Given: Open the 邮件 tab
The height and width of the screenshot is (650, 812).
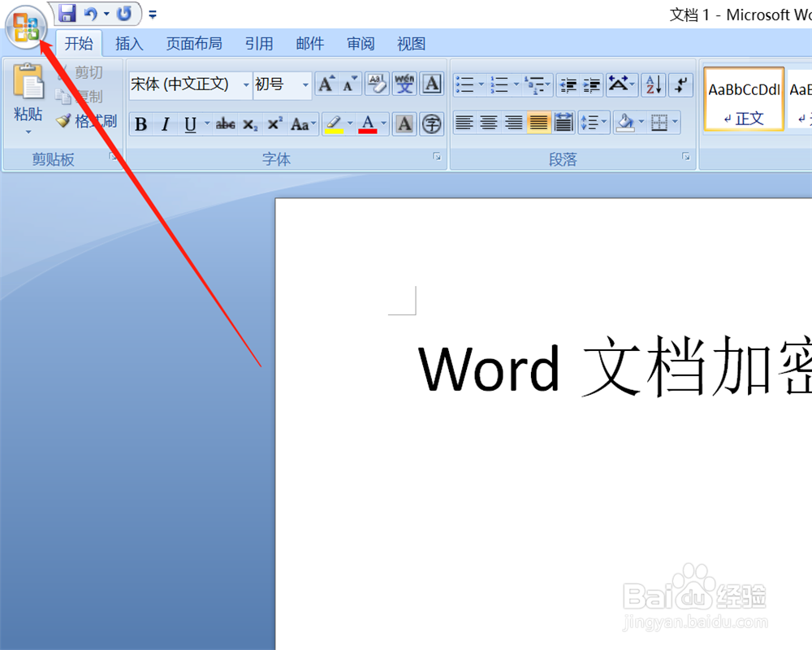Looking at the screenshot, I should click(x=309, y=44).
